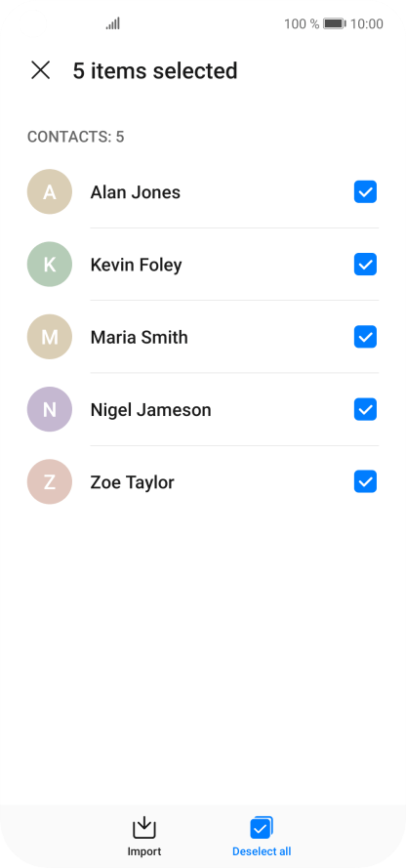Select the Nigel Jameson contact name

150,410
